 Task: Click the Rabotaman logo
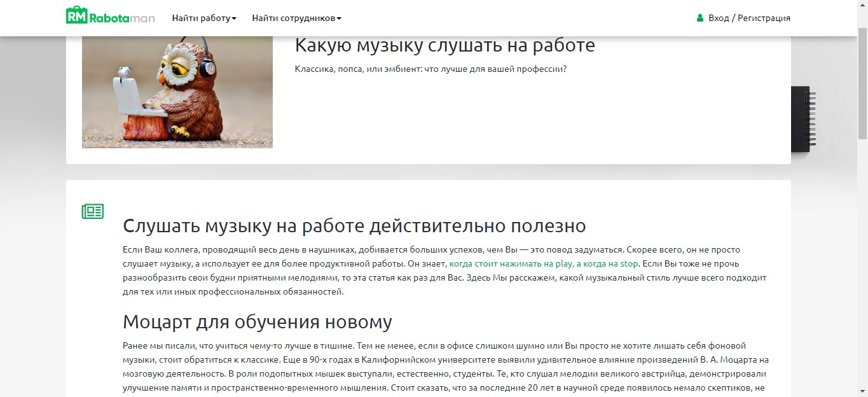click(111, 16)
